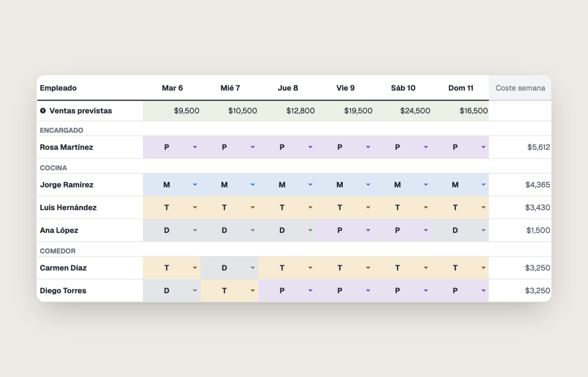Edit the $24,500 forecast sales cell
Image resolution: width=588 pixels, height=377 pixels.
tap(403, 111)
